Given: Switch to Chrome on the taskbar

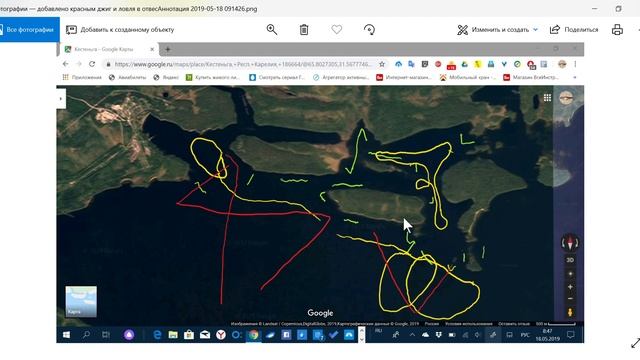Looking at the screenshot, I should [x=253, y=335].
